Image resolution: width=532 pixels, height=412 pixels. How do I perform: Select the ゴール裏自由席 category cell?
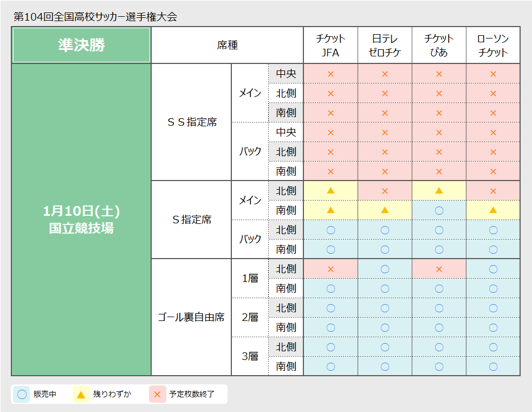(x=191, y=317)
